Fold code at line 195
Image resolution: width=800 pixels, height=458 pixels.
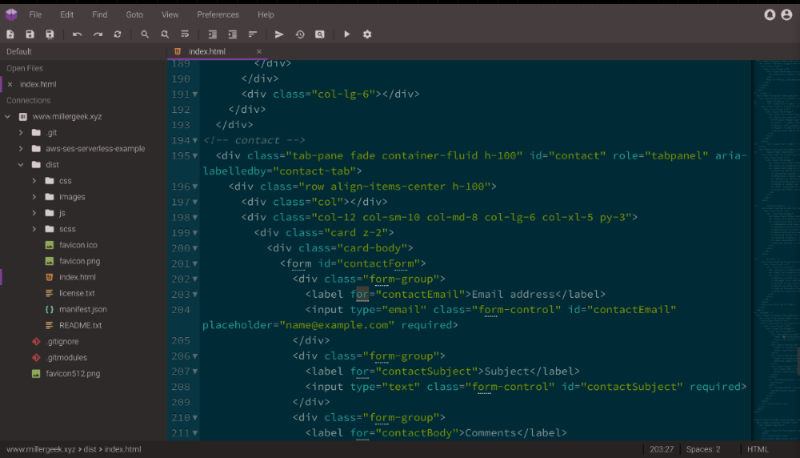pos(195,156)
